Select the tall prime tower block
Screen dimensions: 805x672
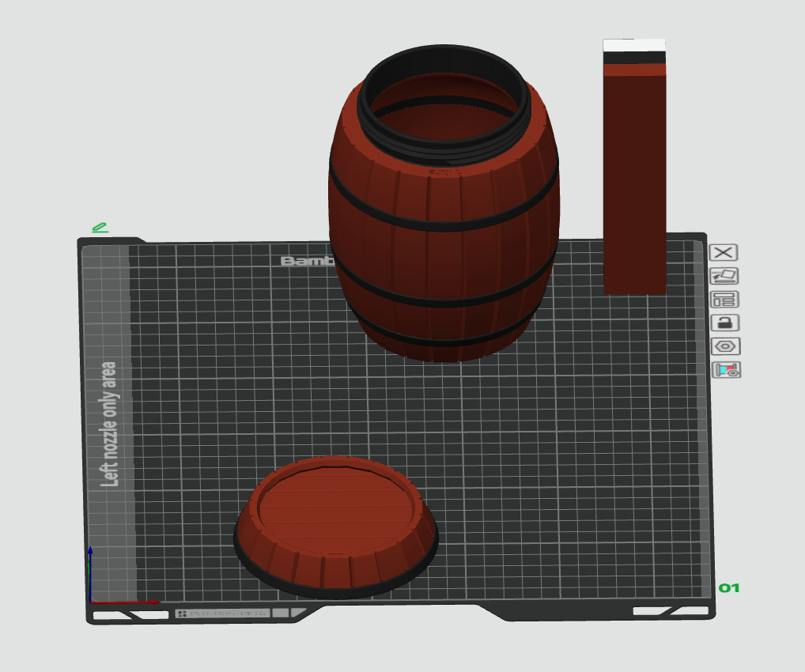pyautogui.click(x=634, y=167)
